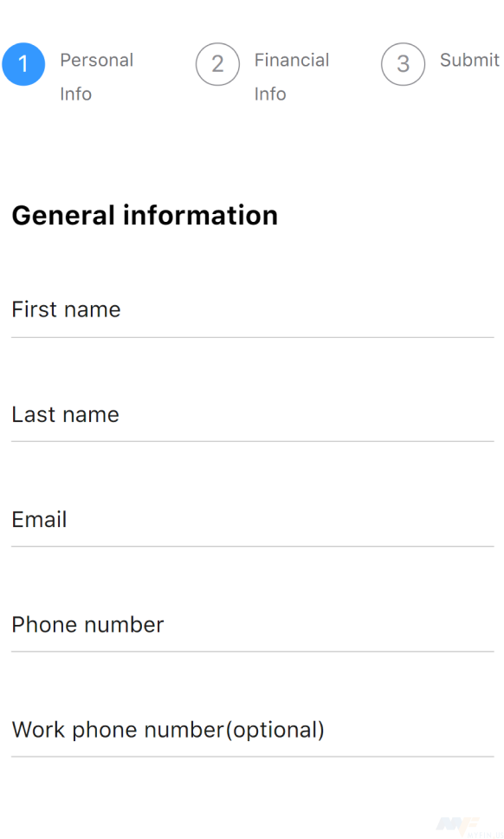Click the "Financial Info" label text
The image size is (504, 839).
pos(292,77)
